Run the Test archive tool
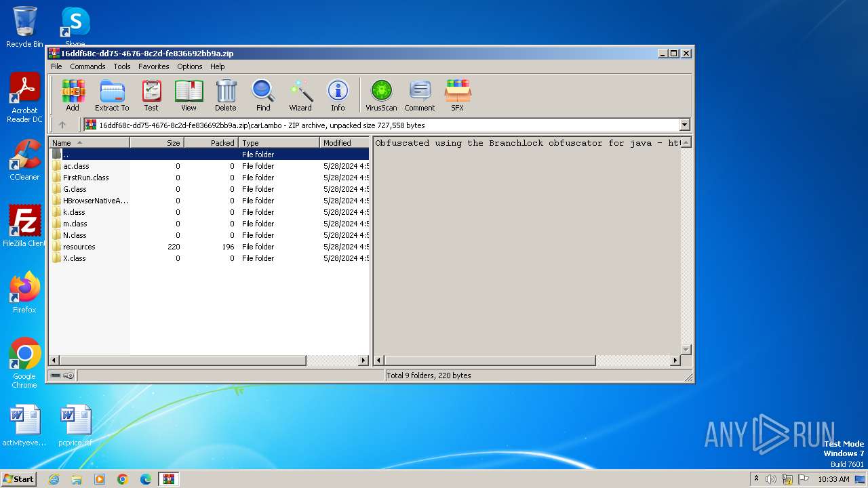Viewport: 868px width, 488px height. click(151, 95)
